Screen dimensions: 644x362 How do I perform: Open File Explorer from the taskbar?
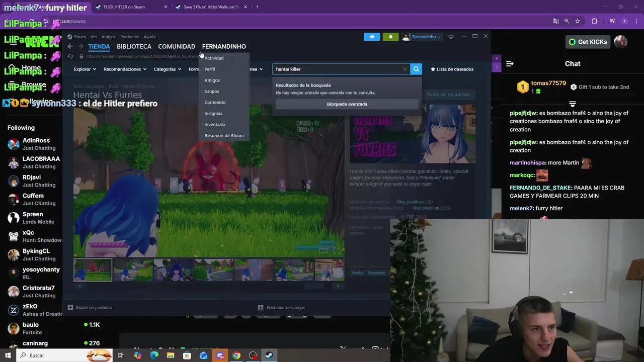(171, 355)
